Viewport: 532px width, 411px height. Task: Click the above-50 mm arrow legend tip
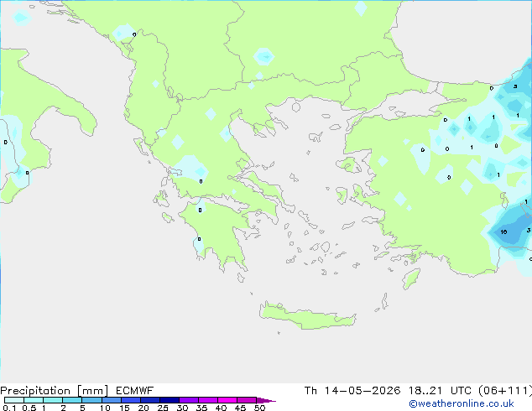266,400
